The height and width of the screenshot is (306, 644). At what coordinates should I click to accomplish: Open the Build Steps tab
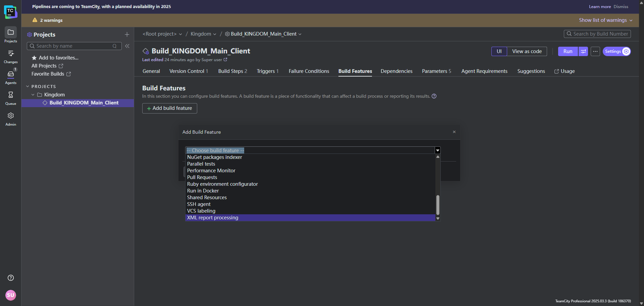[233, 71]
